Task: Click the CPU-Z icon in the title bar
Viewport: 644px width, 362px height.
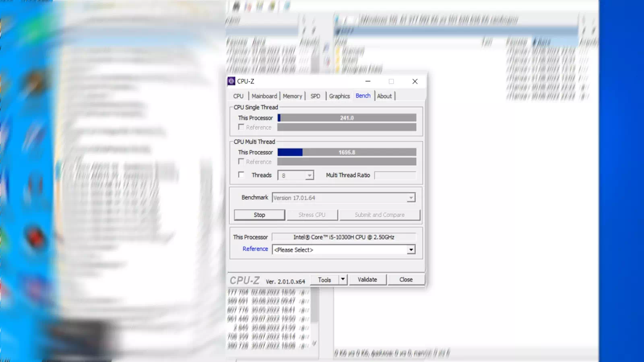Action: pyautogui.click(x=231, y=81)
